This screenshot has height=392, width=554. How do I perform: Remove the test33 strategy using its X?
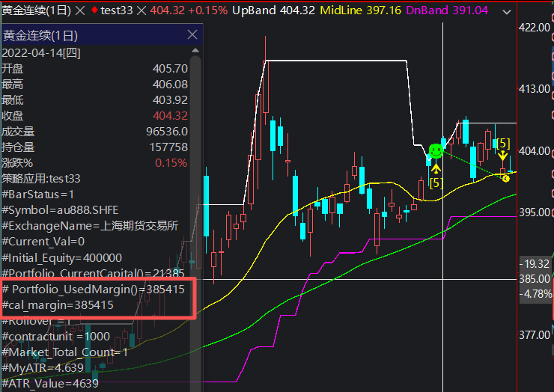tap(141, 11)
